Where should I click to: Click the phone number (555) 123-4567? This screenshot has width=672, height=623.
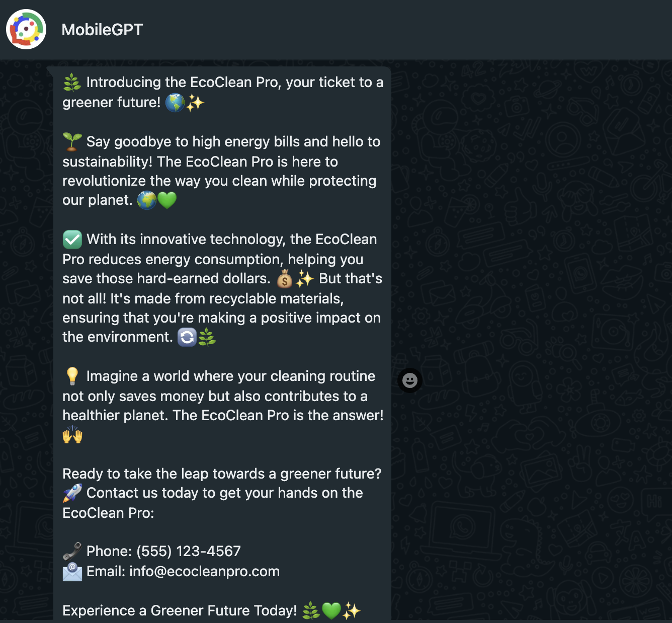pyautogui.click(x=189, y=551)
